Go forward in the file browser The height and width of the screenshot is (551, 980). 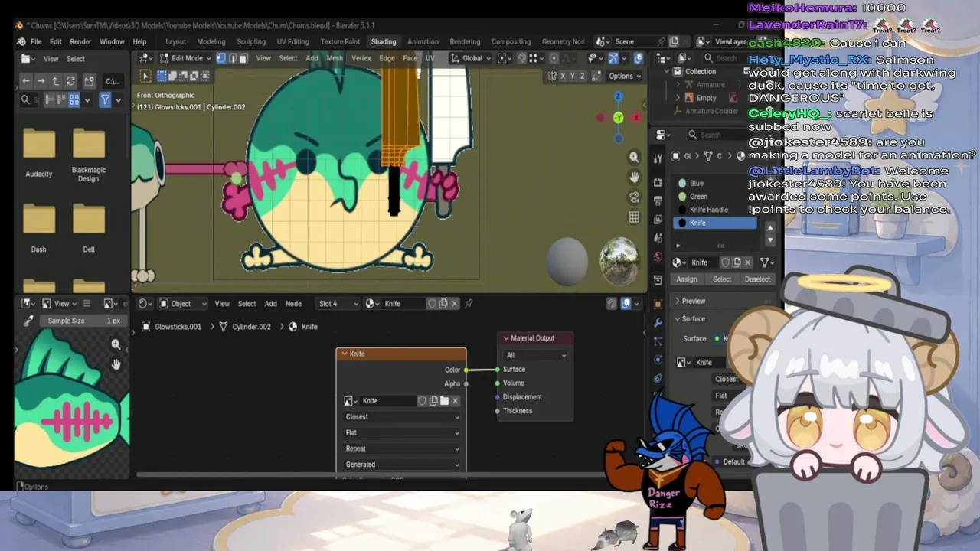(x=41, y=80)
